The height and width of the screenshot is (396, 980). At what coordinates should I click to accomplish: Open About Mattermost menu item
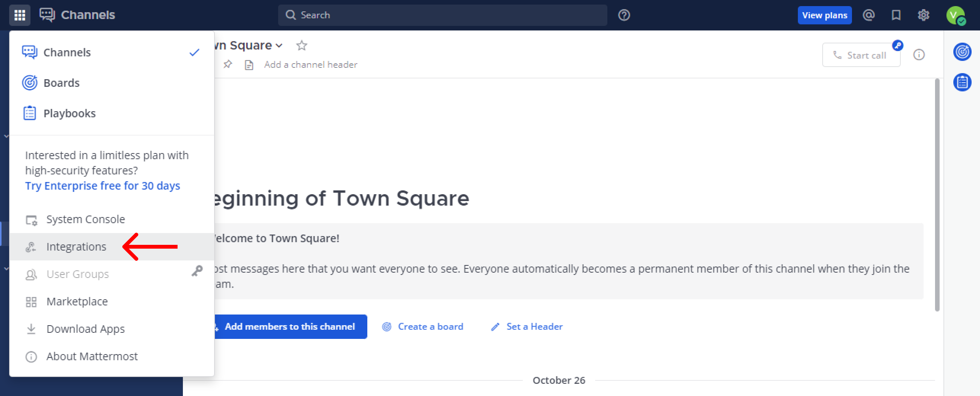click(112, 356)
